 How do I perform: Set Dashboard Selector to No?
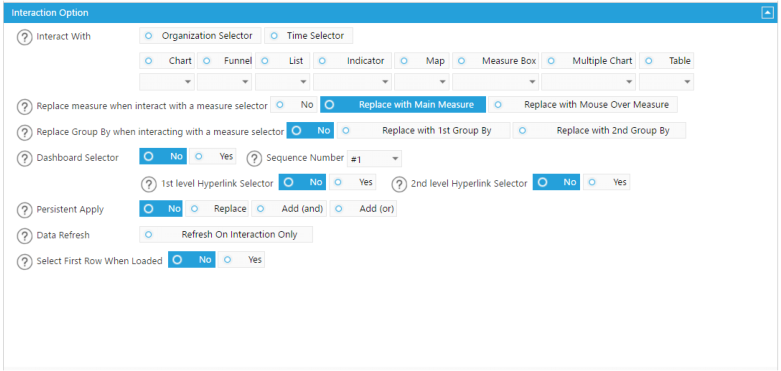point(163,156)
